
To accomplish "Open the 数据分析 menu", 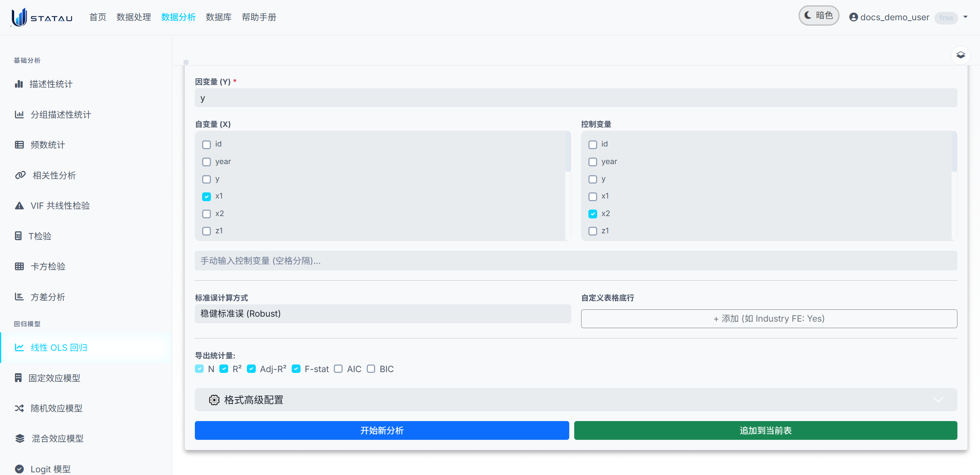I will coord(178,17).
